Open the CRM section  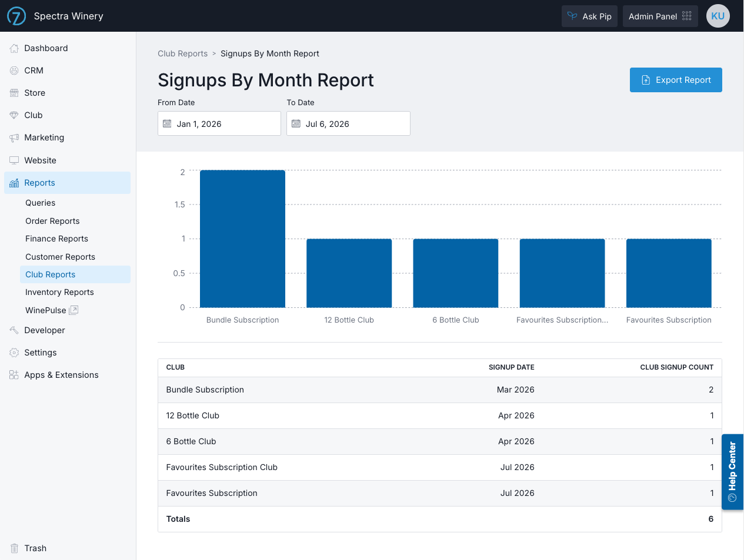point(67,71)
